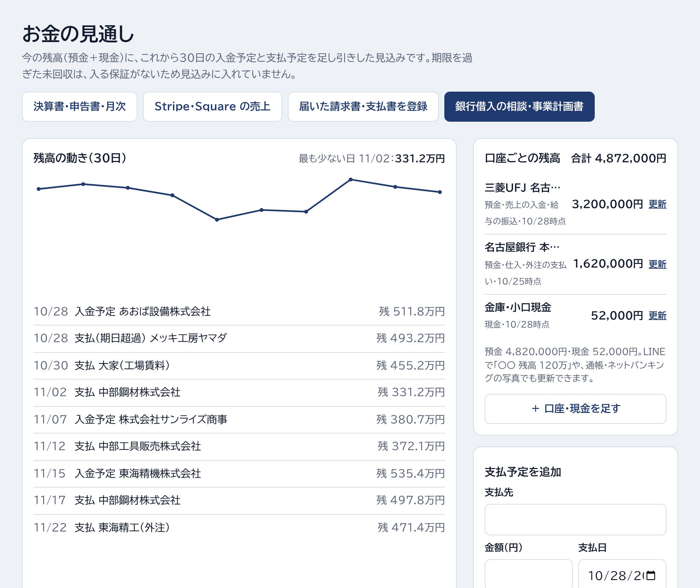Click 残高の動き(30日) chart title
The width and height of the screenshot is (700, 588).
(x=80, y=158)
